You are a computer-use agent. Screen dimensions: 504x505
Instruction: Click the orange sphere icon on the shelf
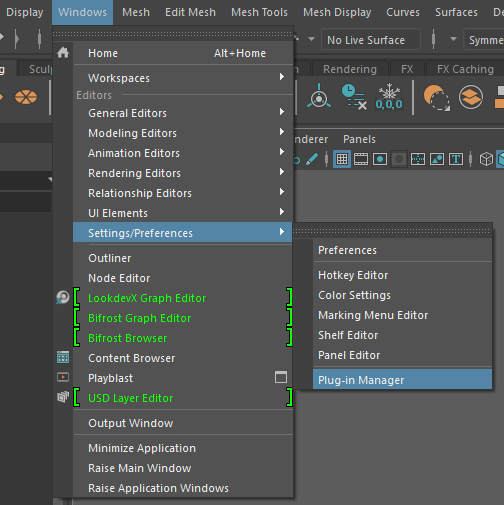(x=26, y=97)
